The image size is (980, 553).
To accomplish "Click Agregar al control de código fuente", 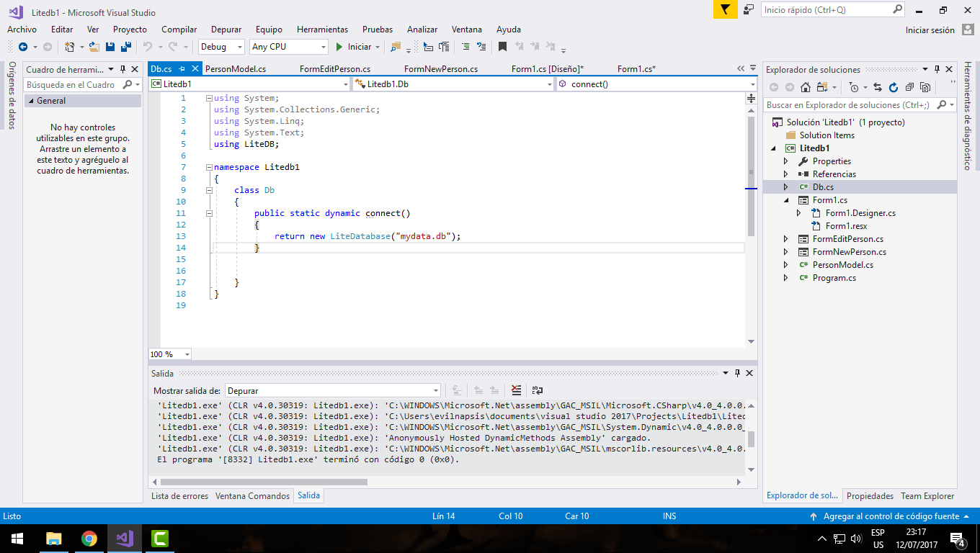I will tap(892, 516).
